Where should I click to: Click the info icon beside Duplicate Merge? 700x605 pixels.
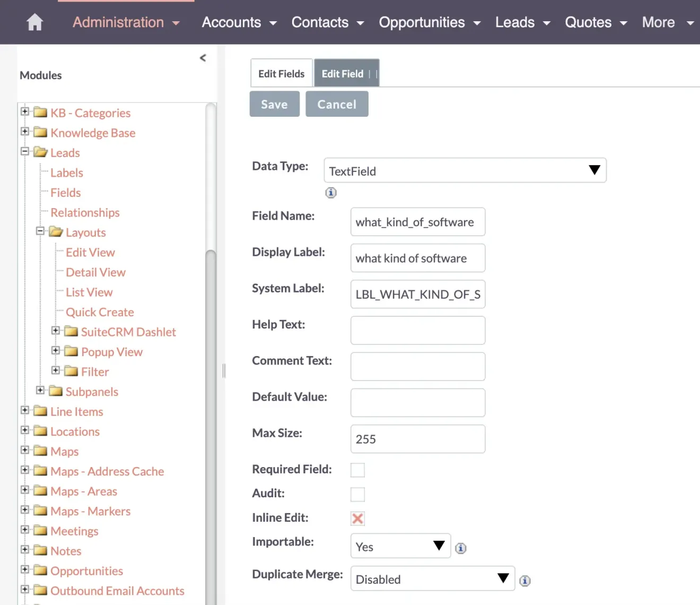[x=525, y=581]
